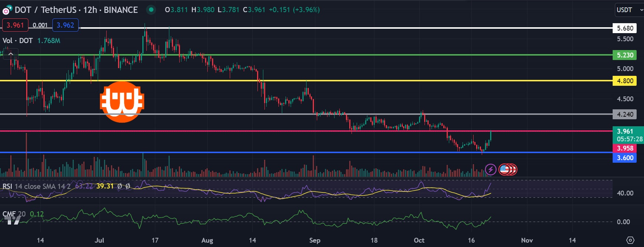This screenshot has height=247, width=644.
Task: Click the yellow 39.31 RSI average value
Action: pyautogui.click(x=105, y=186)
